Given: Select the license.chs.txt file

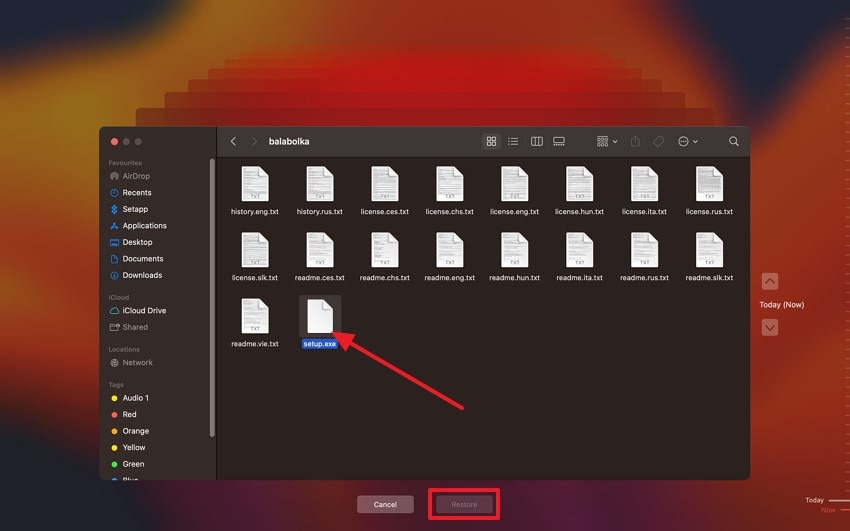Looking at the screenshot, I should [449, 191].
